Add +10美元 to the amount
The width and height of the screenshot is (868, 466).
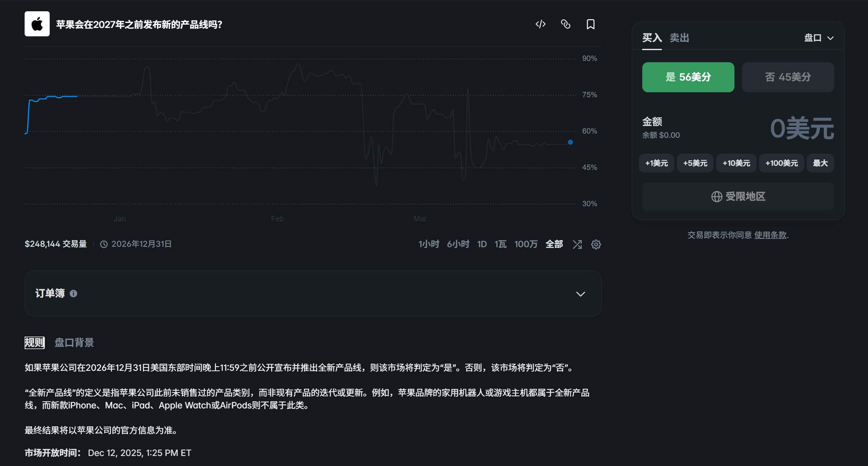[736, 163]
